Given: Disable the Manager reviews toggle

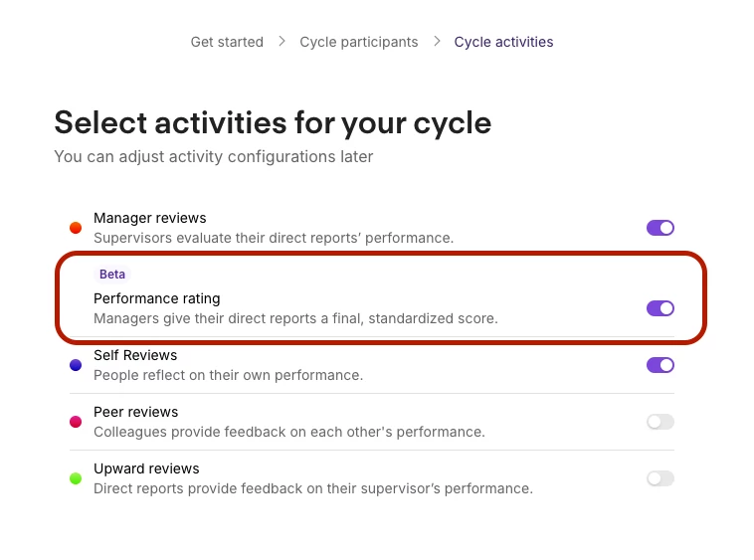Looking at the screenshot, I should (660, 228).
